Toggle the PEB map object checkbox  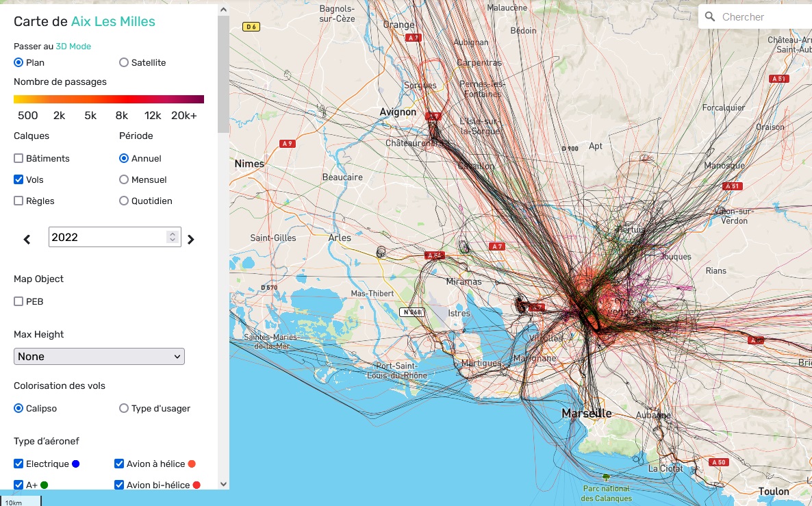pyautogui.click(x=18, y=301)
